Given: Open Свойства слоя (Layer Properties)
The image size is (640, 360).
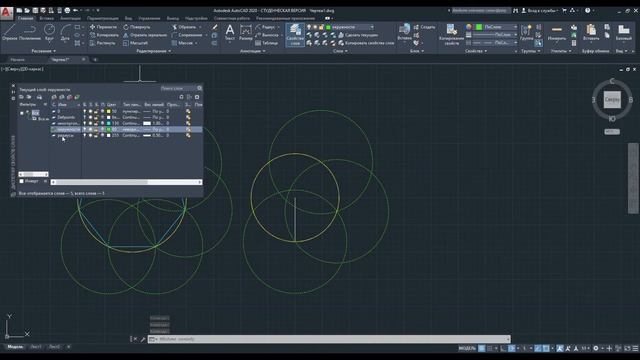Looking at the screenshot, I should click(x=295, y=34).
